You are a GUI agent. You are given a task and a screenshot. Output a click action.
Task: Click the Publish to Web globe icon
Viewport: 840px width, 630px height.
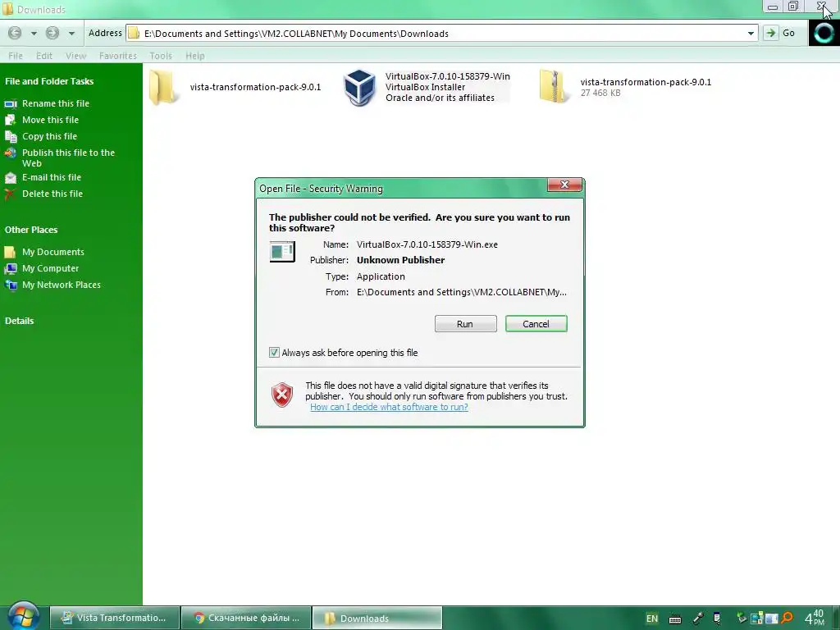(11, 153)
